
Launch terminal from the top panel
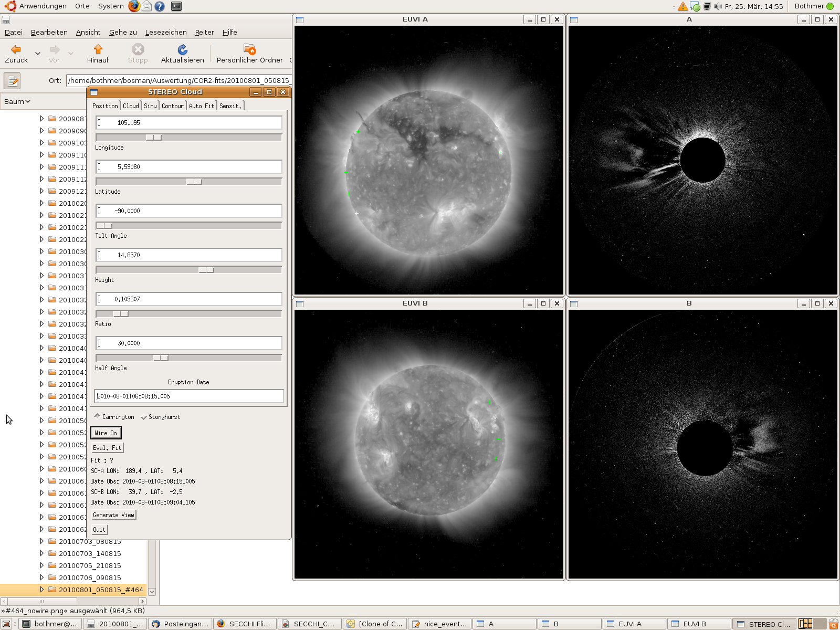click(x=176, y=6)
